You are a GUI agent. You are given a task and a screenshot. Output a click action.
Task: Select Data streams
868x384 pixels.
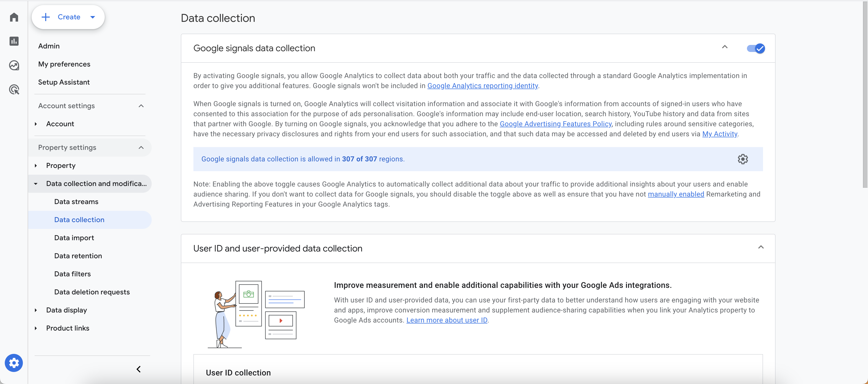(x=76, y=202)
